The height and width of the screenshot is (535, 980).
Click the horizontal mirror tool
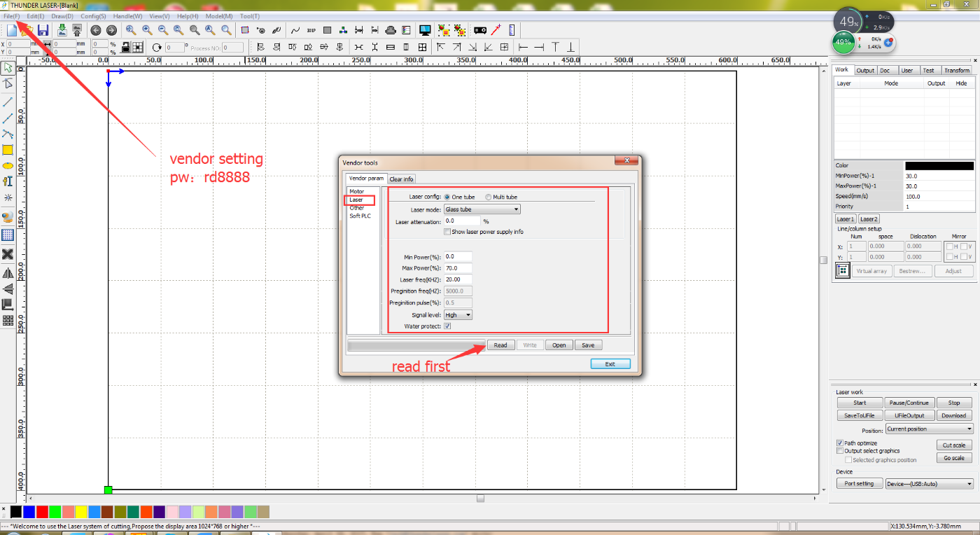coord(8,273)
